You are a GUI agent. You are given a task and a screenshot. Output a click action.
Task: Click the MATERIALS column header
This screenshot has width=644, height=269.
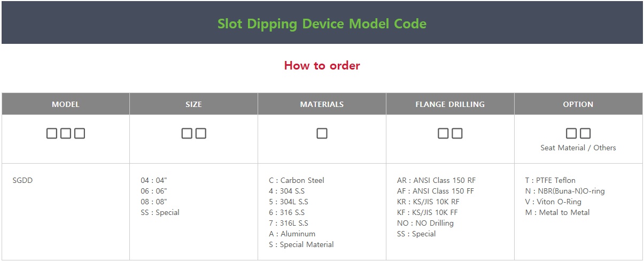322,104
